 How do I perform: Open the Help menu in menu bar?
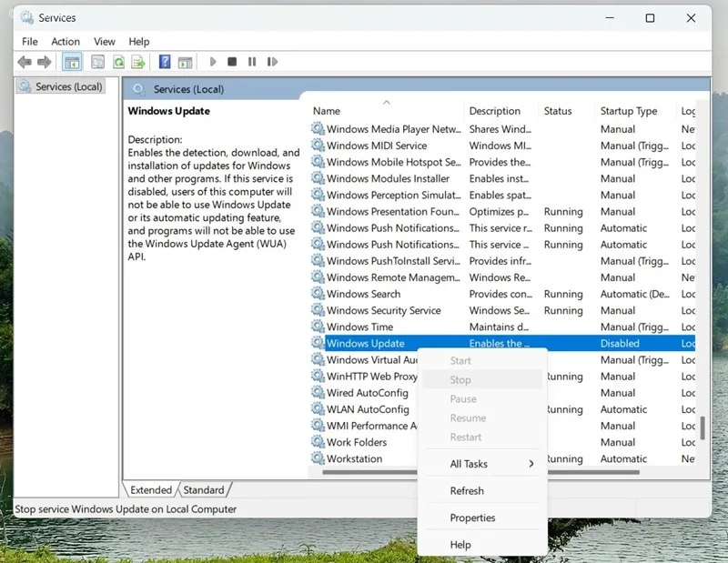[139, 41]
